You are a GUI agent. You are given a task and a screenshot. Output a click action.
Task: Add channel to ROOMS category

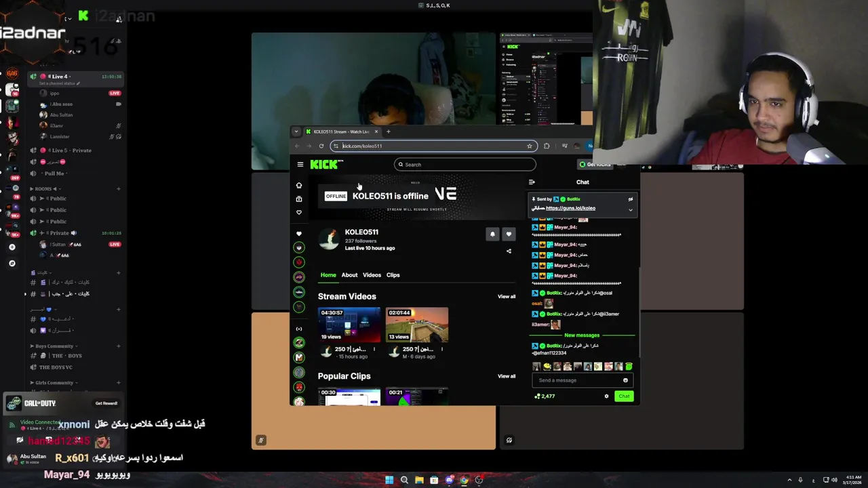tap(119, 188)
